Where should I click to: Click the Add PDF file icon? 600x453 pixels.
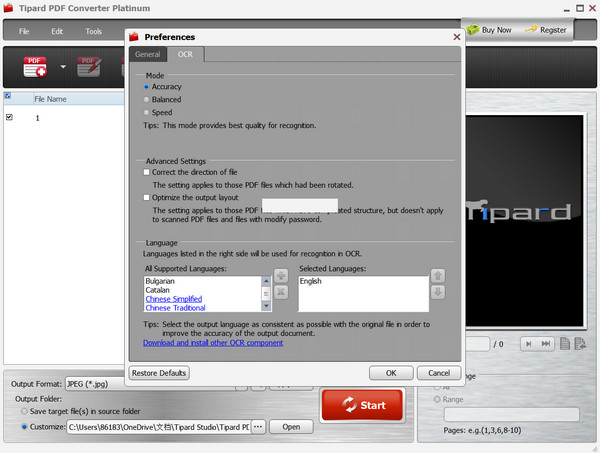pyautogui.click(x=35, y=67)
